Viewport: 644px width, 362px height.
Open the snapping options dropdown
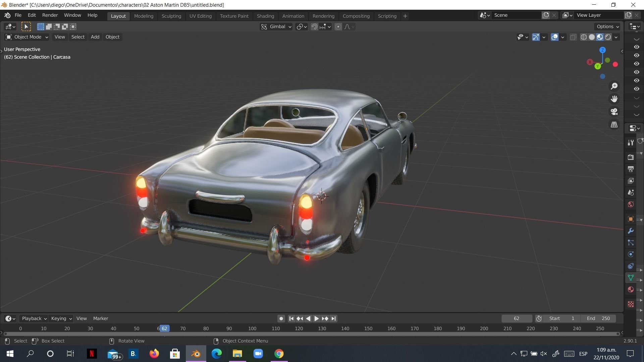[x=325, y=26]
